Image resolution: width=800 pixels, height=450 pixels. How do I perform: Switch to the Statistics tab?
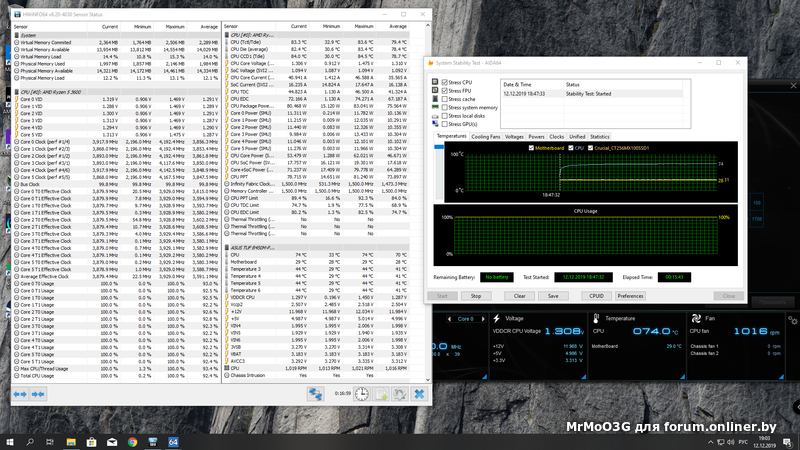[x=599, y=136]
